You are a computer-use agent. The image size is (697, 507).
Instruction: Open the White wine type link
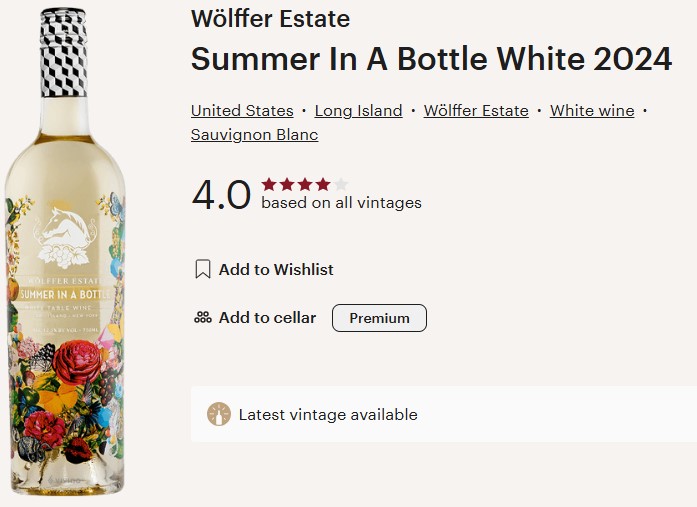tap(592, 111)
